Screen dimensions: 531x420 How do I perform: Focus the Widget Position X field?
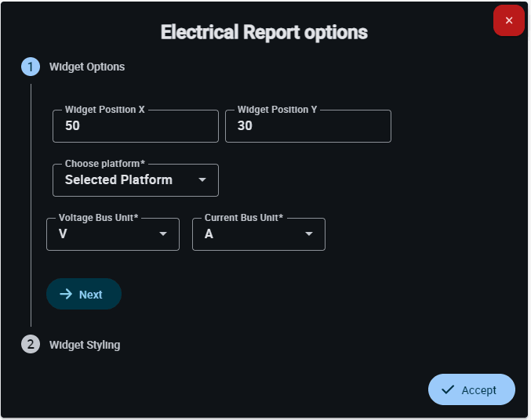pos(135,126)
